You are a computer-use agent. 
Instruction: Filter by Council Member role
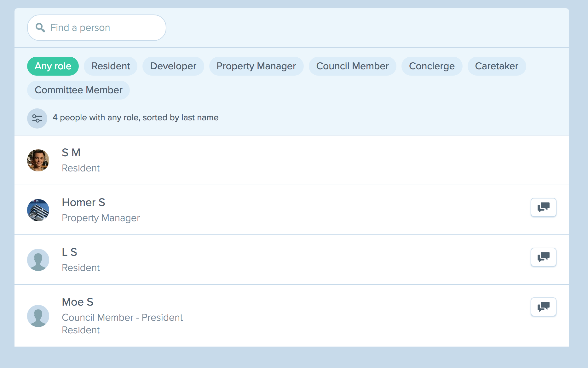tap(352, 66)
